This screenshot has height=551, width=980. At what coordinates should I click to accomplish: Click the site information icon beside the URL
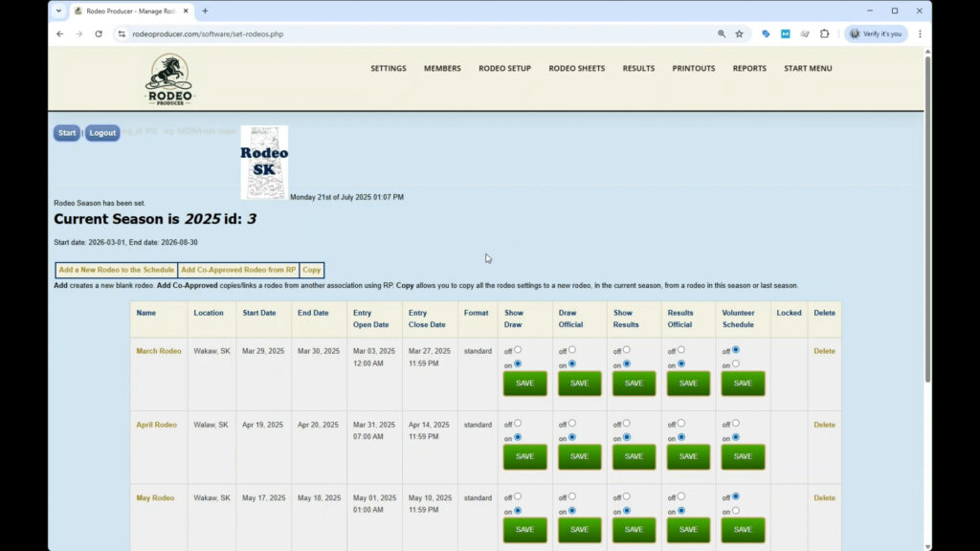[x=122, y=33]
